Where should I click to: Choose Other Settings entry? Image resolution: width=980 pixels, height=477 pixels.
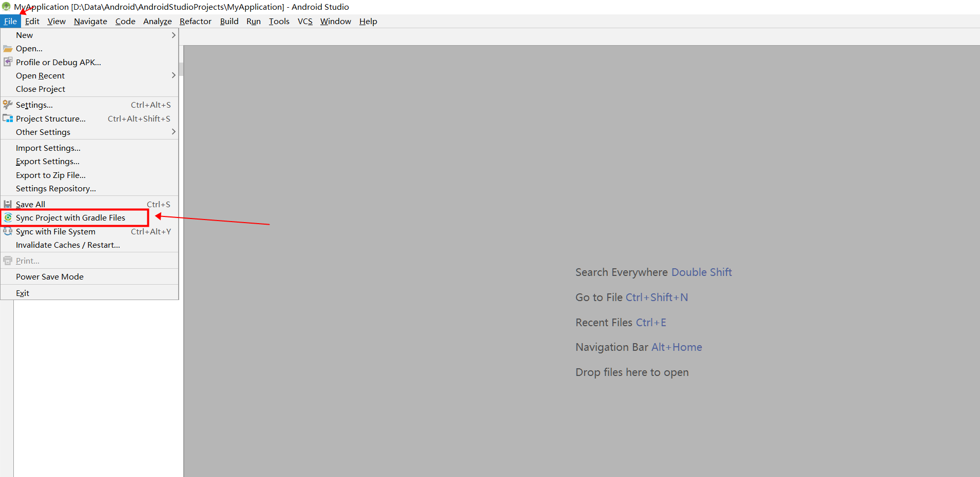point(89,132)
